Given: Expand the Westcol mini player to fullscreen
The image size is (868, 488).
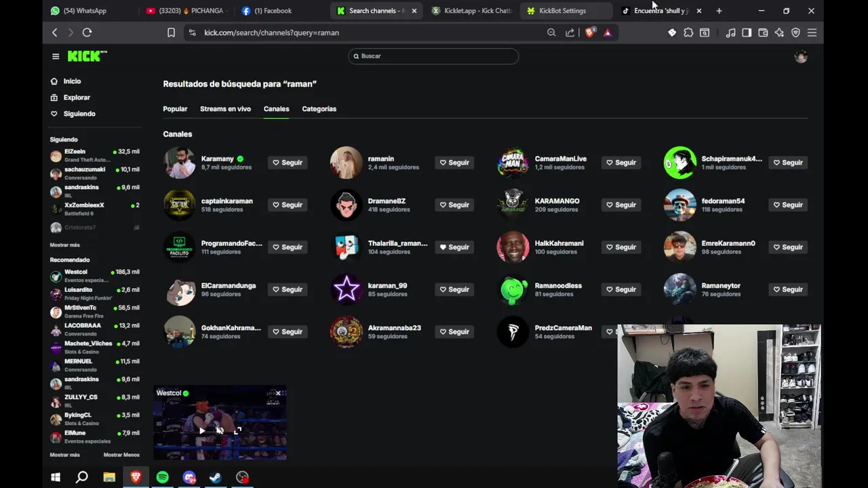Looking at the screenshot, I should (237, 430).
